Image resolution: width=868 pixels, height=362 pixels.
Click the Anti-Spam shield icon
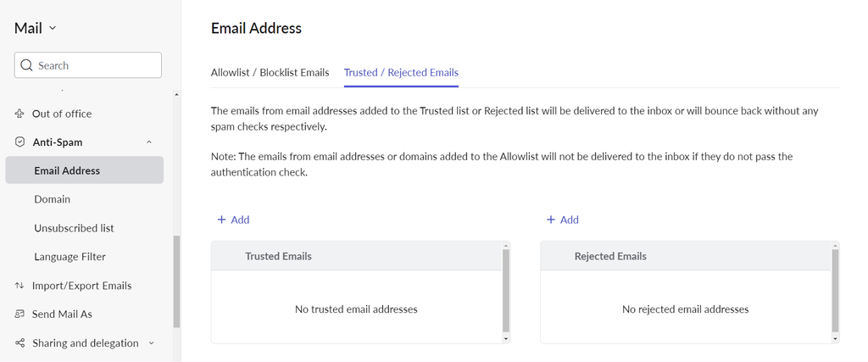[19, 142]
